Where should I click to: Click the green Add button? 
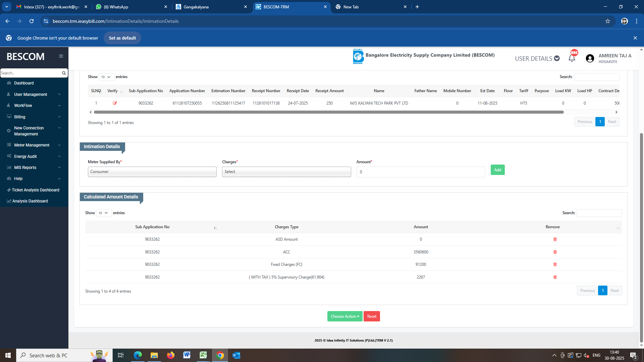pyautogui.click(x=497, y=170)
